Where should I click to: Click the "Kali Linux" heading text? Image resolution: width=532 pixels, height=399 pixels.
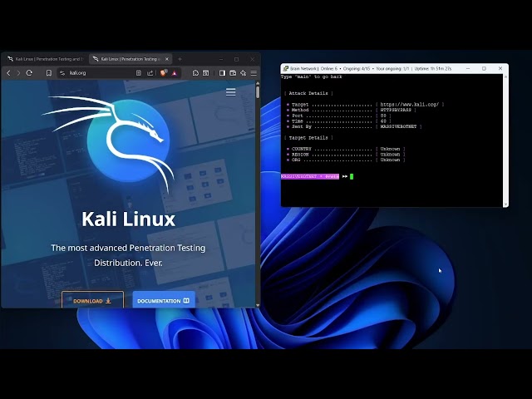click(128, 219)
